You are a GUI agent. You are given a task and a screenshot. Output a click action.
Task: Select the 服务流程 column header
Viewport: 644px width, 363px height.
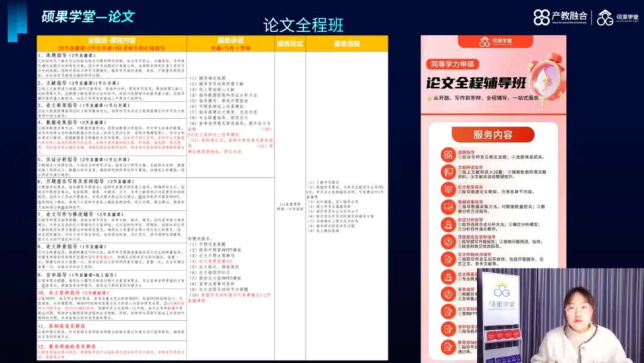pos(346,44)
